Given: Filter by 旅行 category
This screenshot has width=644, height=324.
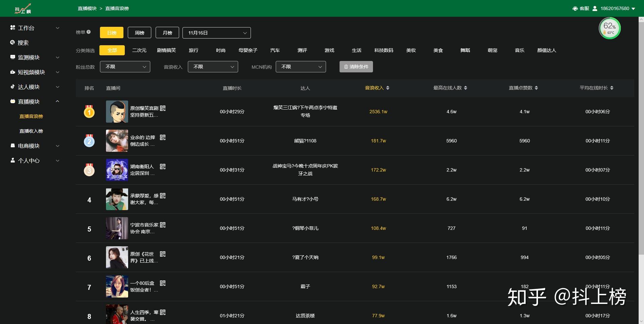Looking at the screenshot, I should click(x=194, y=50).
